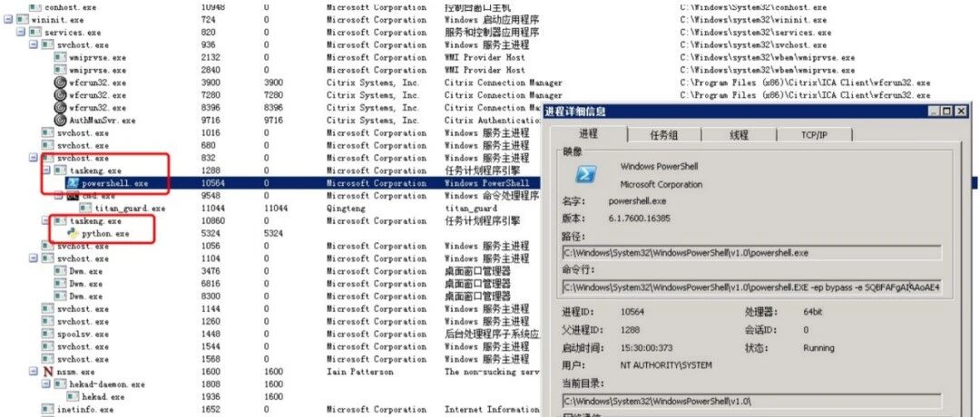Image resolution: width=980 pixels, height=417 pixels.
Task: Click the cmd.exe console icon
Action: coord(73,196)
